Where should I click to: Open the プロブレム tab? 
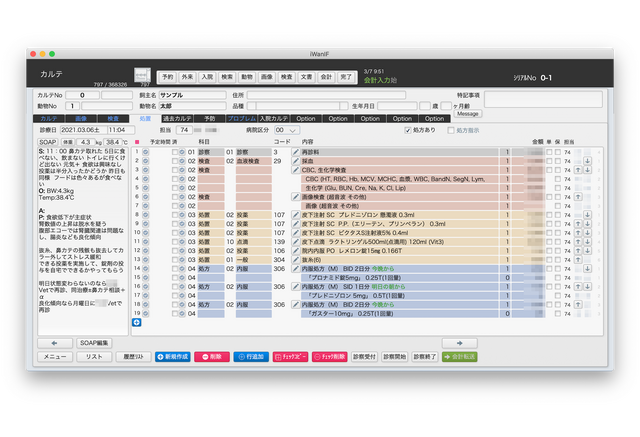point(240,118)
